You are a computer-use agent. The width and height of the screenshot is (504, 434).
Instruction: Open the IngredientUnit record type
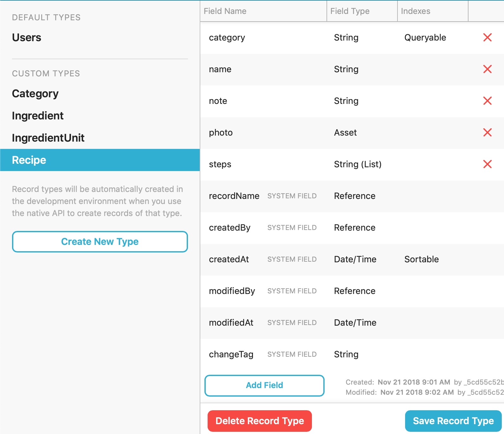tap(48, 138)
